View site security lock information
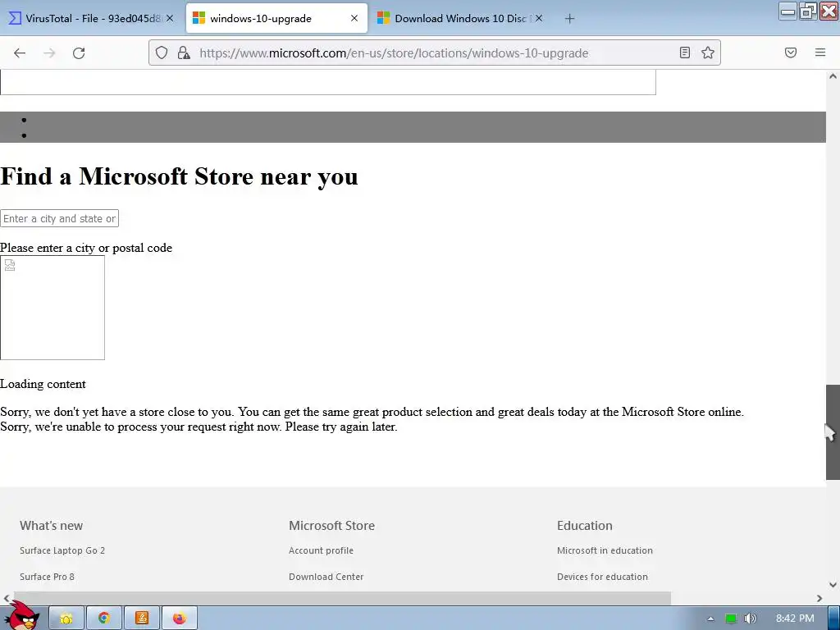 [184, 52]
